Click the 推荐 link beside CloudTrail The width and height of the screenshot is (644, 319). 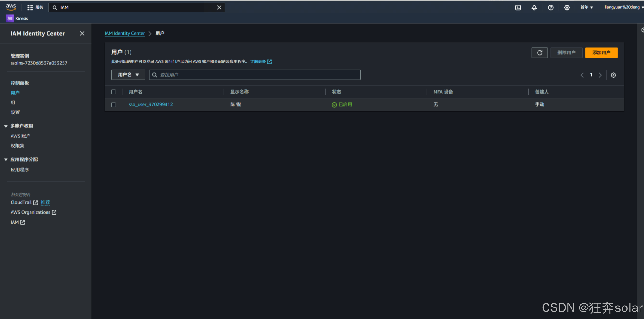coord(45,202)
